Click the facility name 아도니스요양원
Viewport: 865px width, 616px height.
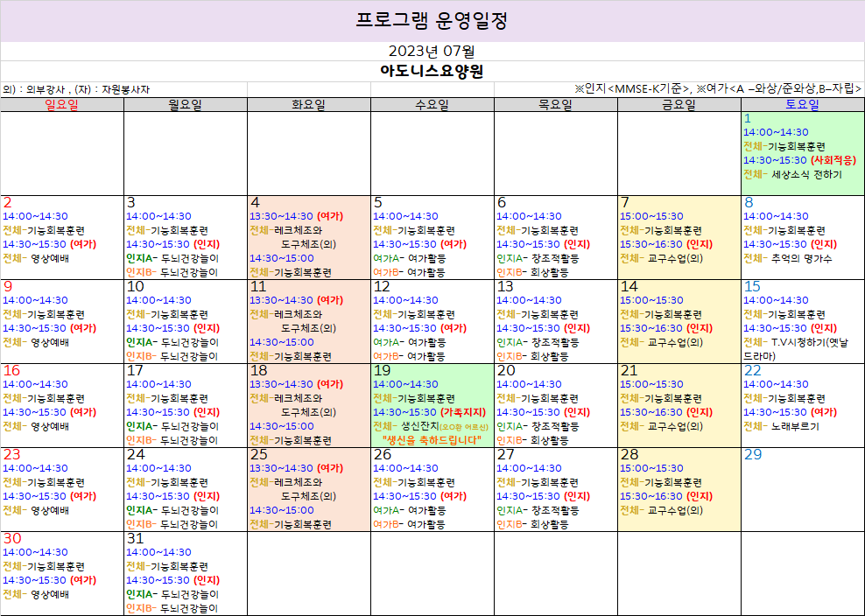point(432,71)
